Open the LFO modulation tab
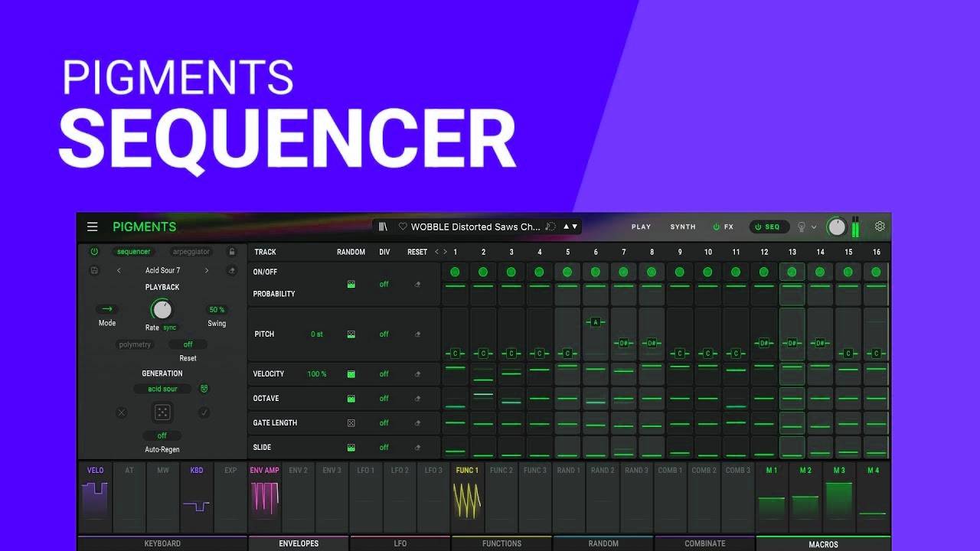 point(400,543)
